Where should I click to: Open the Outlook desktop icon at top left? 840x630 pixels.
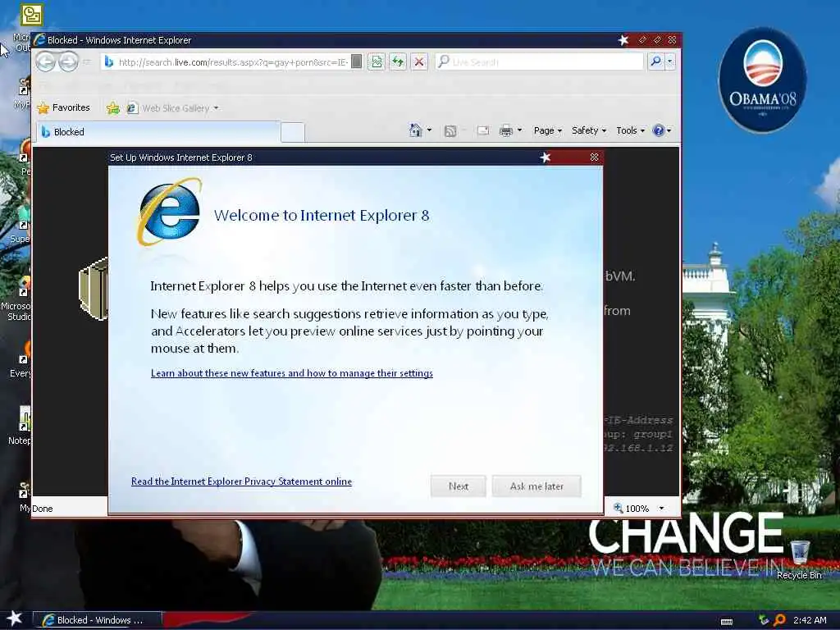pos(31,15)
